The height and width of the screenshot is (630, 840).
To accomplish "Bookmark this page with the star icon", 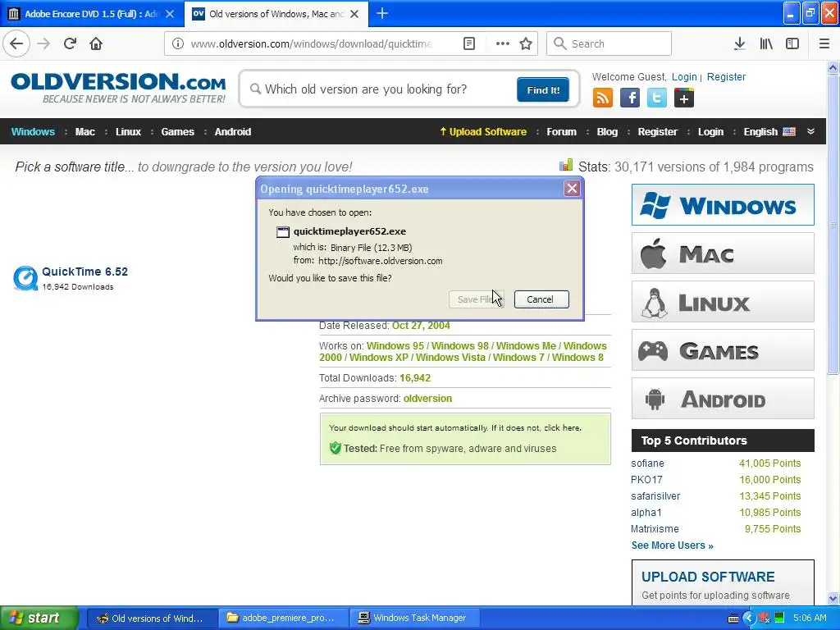I will tap(526, 43).
